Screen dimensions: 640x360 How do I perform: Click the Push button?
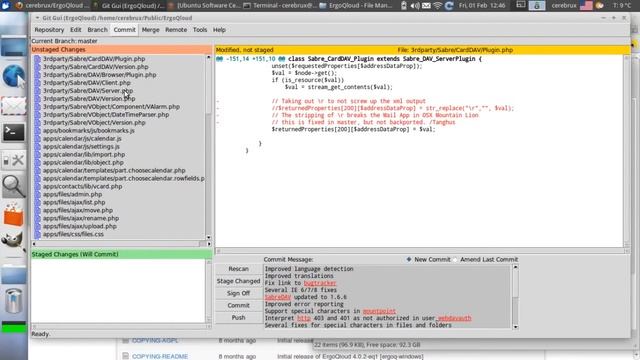click(238, 318)
